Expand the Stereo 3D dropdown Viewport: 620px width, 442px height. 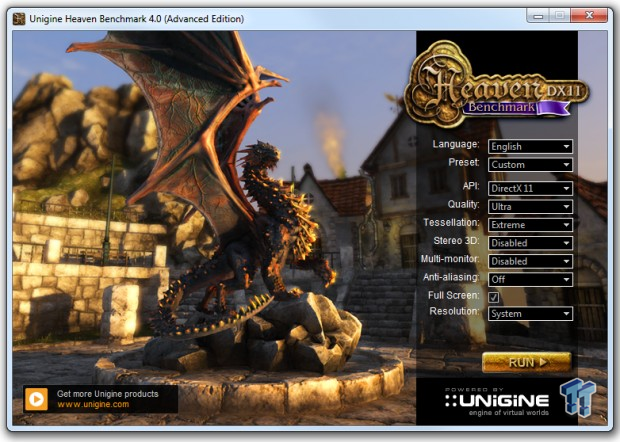[530, 243]
